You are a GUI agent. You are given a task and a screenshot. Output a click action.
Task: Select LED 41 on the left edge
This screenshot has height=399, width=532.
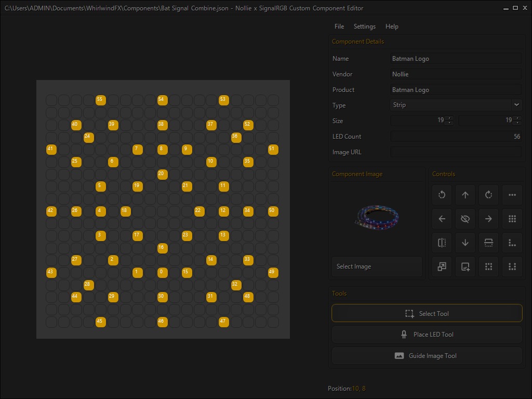pyautogui.click(x=51, y=149)
